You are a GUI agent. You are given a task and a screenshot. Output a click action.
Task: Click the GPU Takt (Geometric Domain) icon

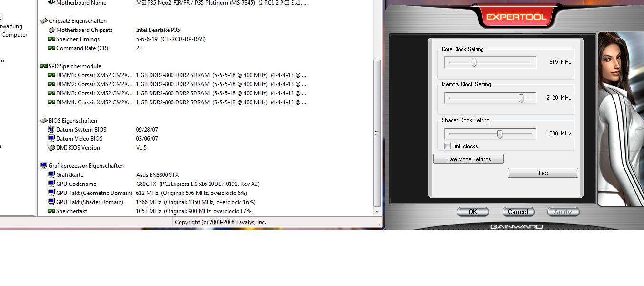pyautogui.click(x=51, y=193)
